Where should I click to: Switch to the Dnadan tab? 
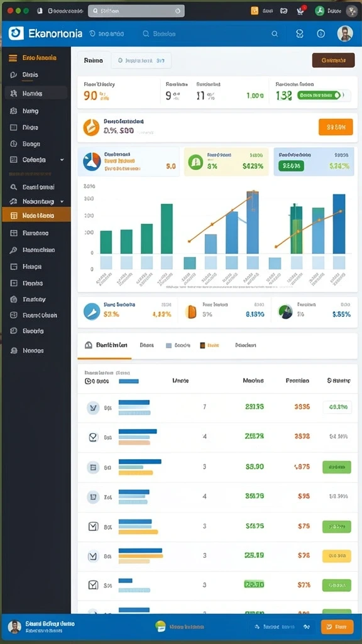point(246,345)
